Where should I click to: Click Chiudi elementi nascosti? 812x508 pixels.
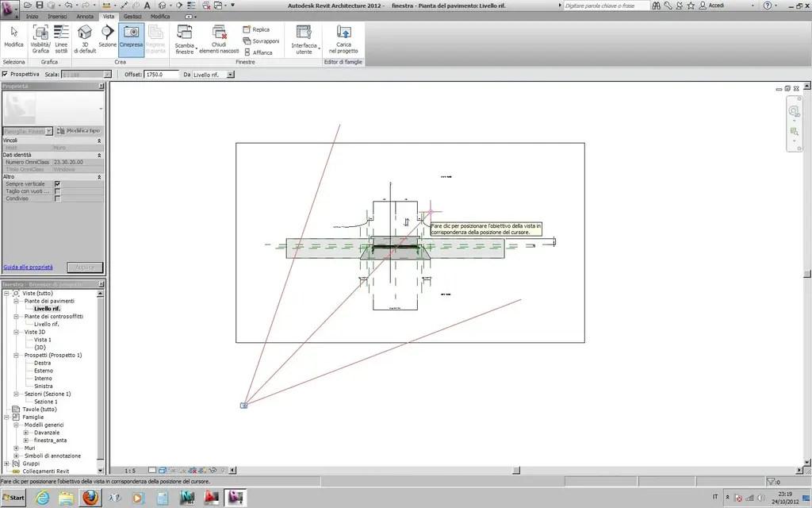tap(219, 39)
